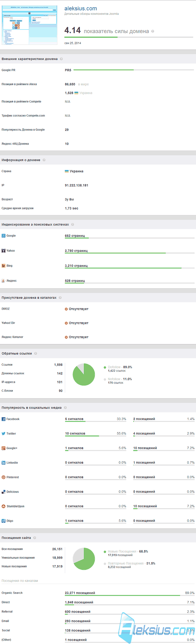
Task: Open help icon next to domain strength score
Action: (x=153, y=31)
